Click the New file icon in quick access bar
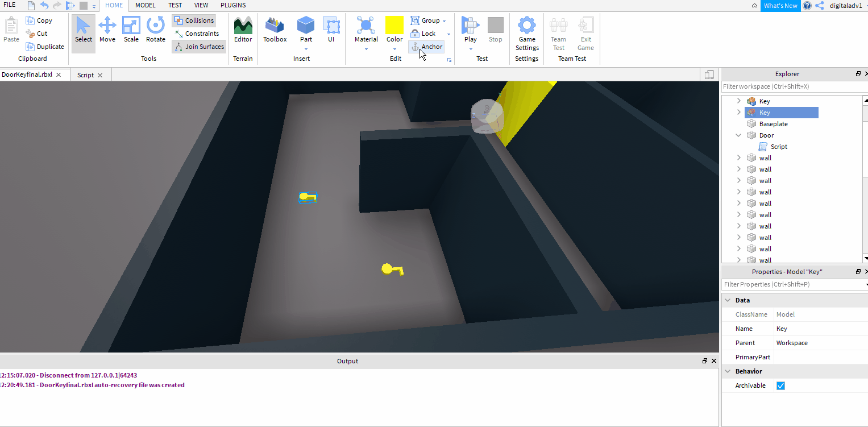This screenshot has width=868, height=427. [31, 6]
